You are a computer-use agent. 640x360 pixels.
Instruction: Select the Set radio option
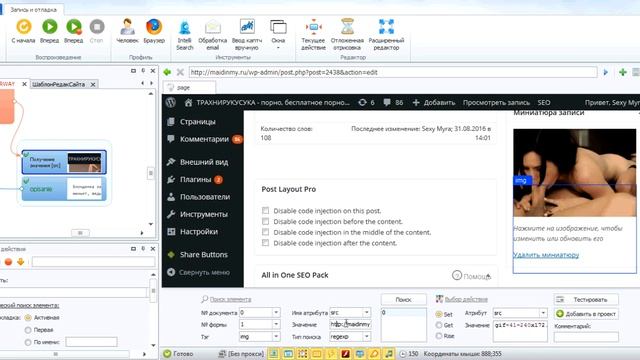[439, 314]
